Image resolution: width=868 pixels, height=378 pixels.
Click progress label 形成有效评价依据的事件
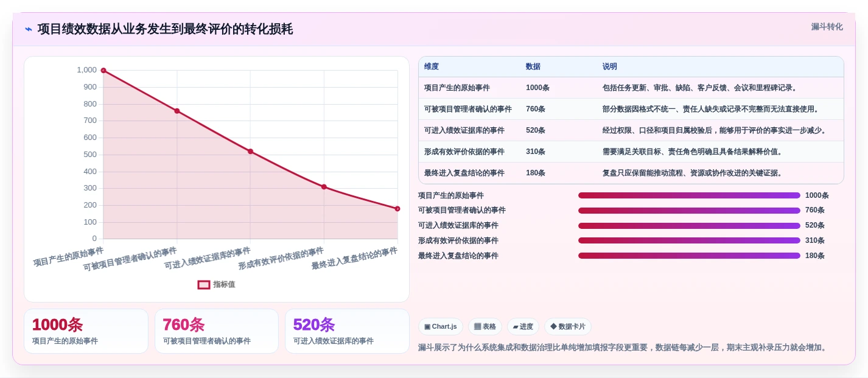click(458, 240)
